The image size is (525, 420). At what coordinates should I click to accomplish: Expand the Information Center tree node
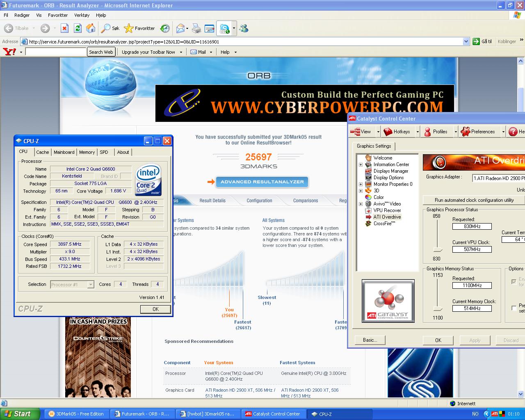(x=361, y=164)
